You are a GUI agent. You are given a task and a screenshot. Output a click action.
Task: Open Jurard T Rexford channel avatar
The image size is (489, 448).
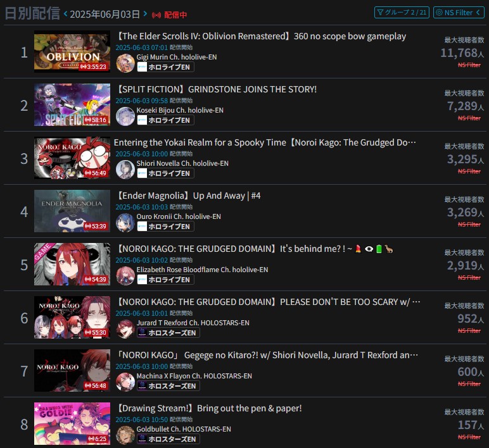[125, 329]
